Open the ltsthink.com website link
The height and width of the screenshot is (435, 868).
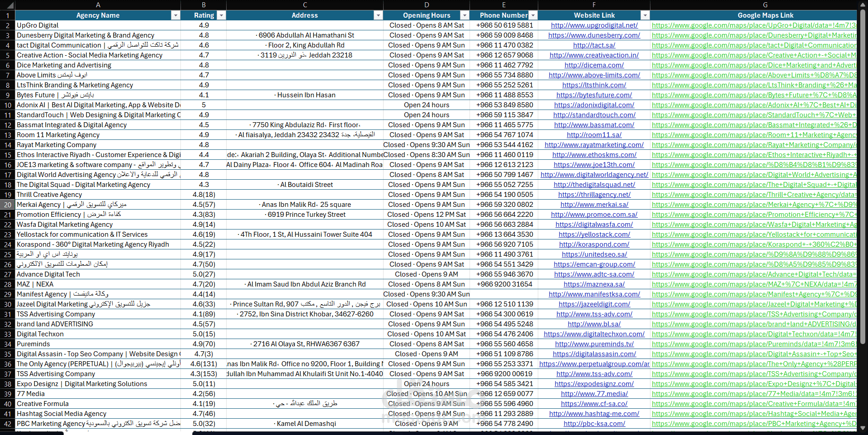594,85
